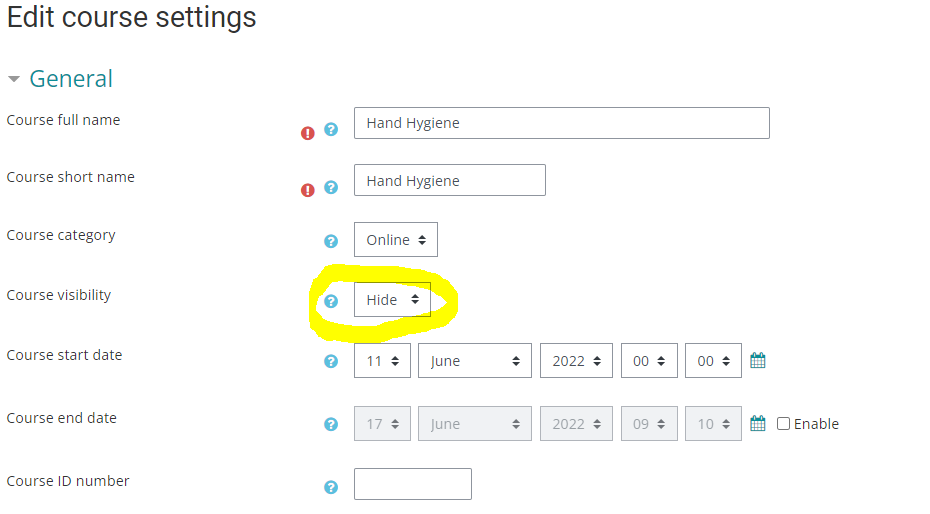
Task: Click help icon for Course short name
Action: coord(331,187)
